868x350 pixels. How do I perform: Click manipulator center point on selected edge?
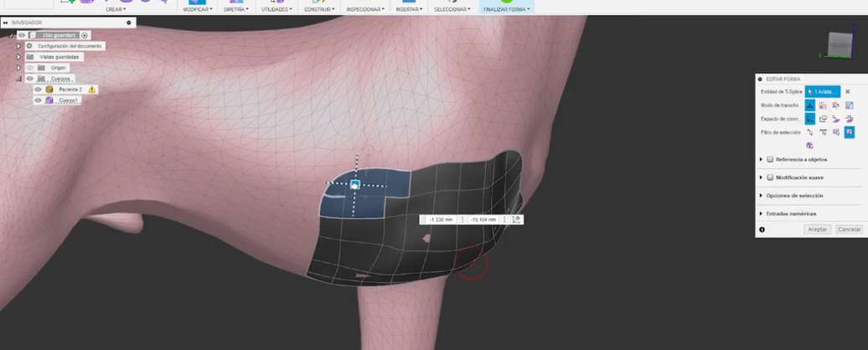[355, 185]
